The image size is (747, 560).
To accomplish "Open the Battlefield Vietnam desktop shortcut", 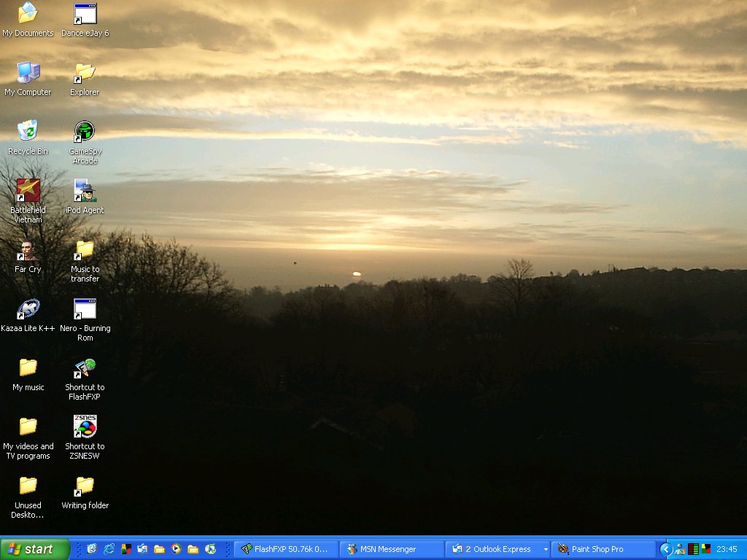I will point(28,191).
